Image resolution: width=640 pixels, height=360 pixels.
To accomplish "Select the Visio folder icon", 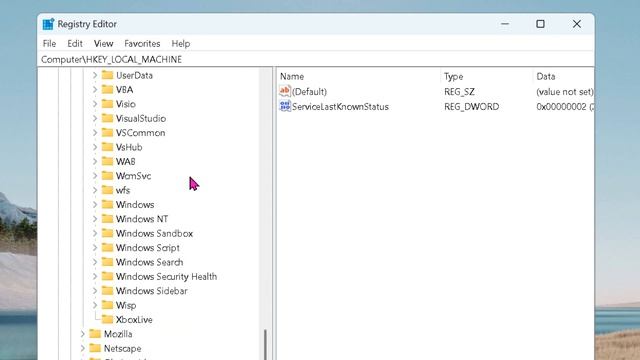I will [x=107, y=104].
